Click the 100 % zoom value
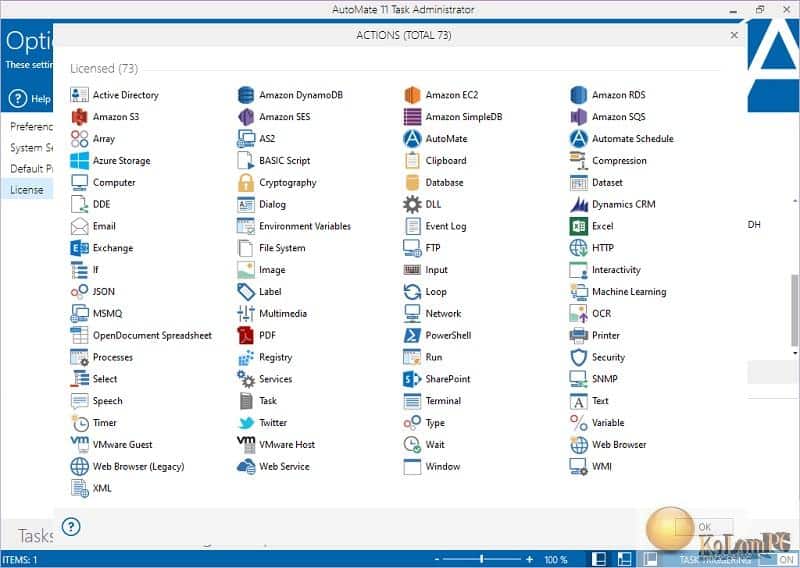 pos(556,560)
